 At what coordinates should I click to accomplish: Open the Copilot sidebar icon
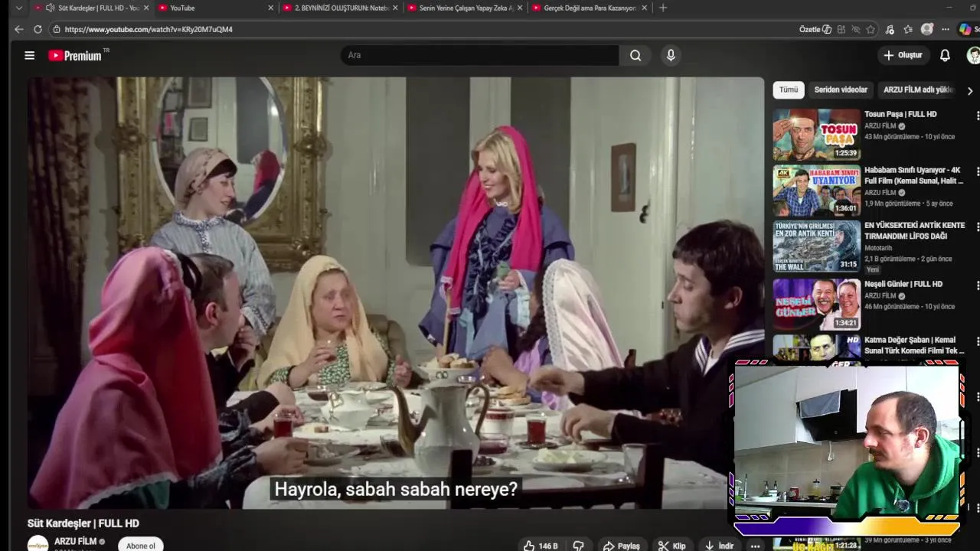(965, 29)
